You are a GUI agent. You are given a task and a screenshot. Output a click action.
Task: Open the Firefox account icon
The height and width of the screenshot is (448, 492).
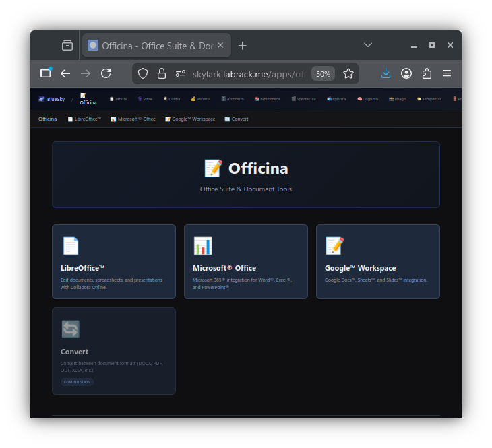[x=406, y=73]
